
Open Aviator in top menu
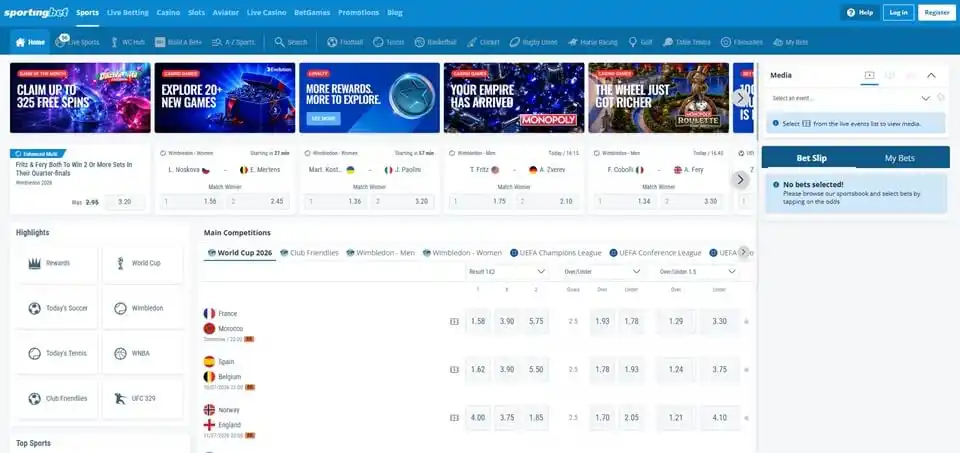226,12
